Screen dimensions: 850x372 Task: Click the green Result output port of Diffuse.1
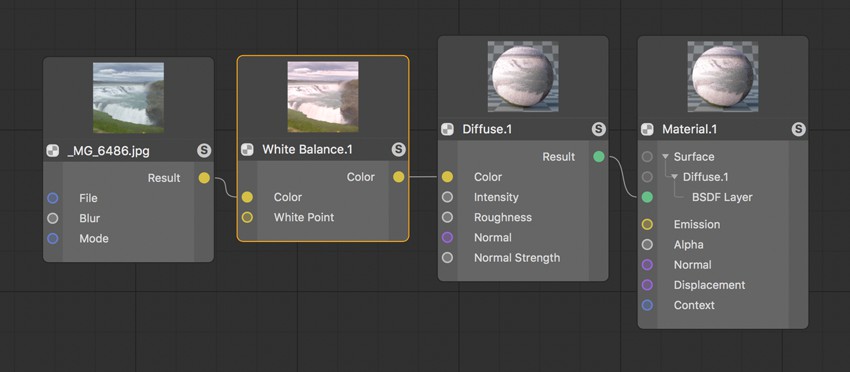pyautogui.click(x=598, y=157)
